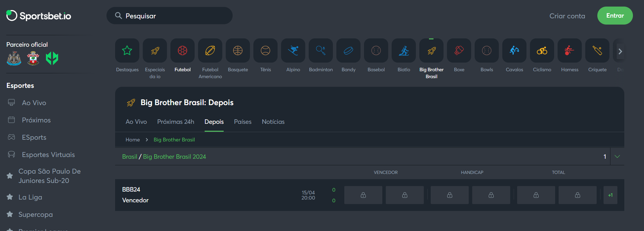This screenshot has width=644, height=231.
Task: Click first locked Handicap odds button
Action: [450, 195]
